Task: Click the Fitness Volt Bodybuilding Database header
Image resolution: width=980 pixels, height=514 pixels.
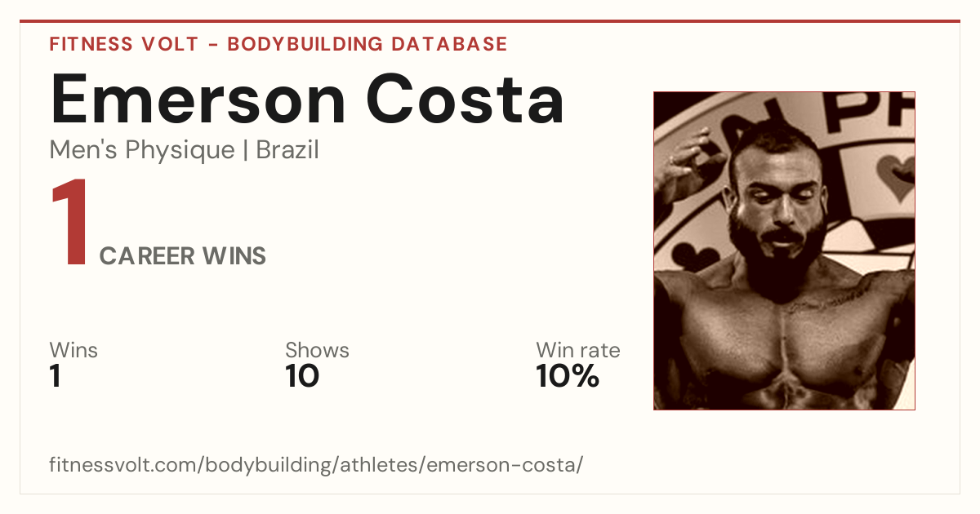Action: click(x=278, y=44)
